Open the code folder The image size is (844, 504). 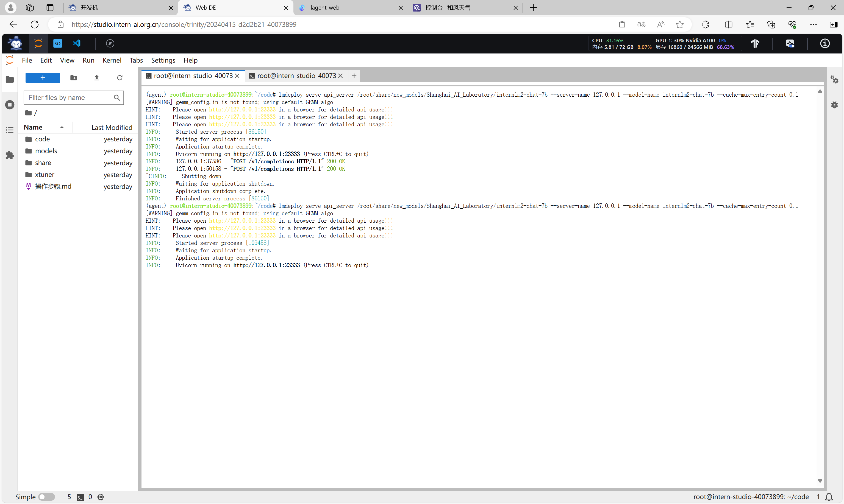[79, 139]
